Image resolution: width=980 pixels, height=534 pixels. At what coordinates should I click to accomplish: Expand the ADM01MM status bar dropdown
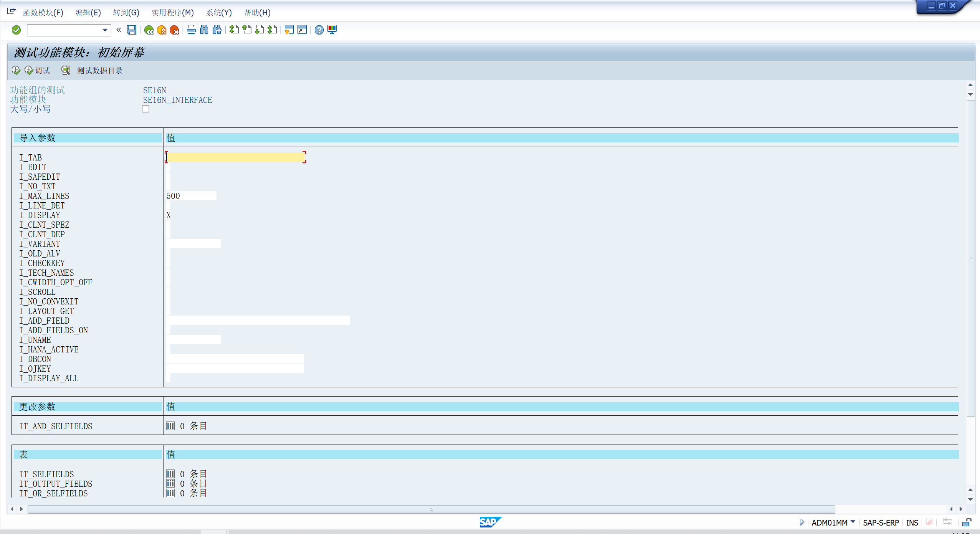coord(853,522)
